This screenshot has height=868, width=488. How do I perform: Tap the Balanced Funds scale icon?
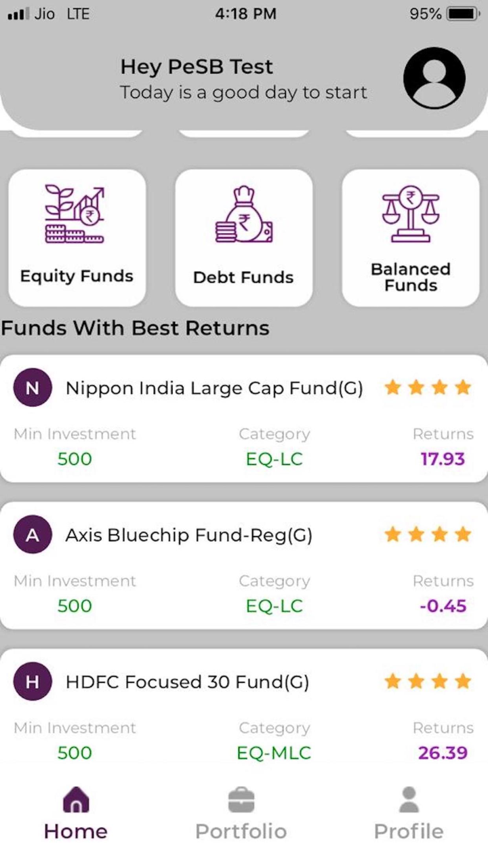click(411, 214)
